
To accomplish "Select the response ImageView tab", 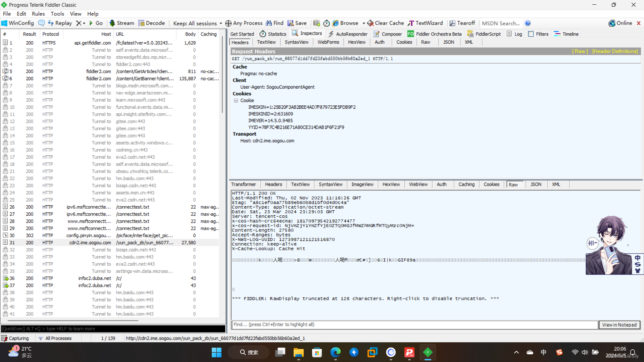I will (362, 184).
